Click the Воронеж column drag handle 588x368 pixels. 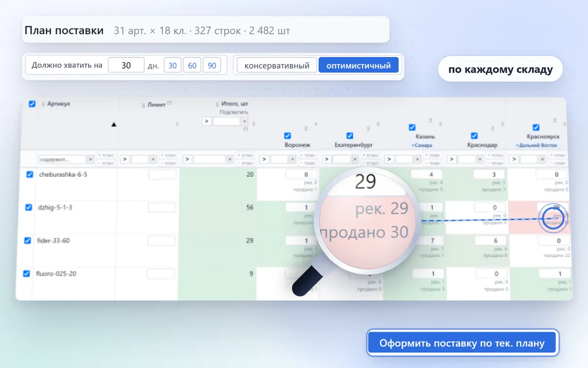[306, 128]
